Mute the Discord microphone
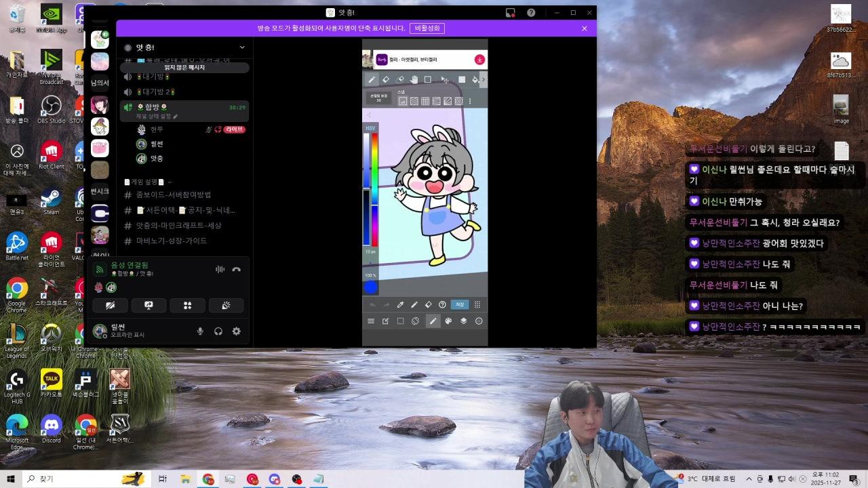This screenshot has height=488, width=868. (x=200, y=331)
